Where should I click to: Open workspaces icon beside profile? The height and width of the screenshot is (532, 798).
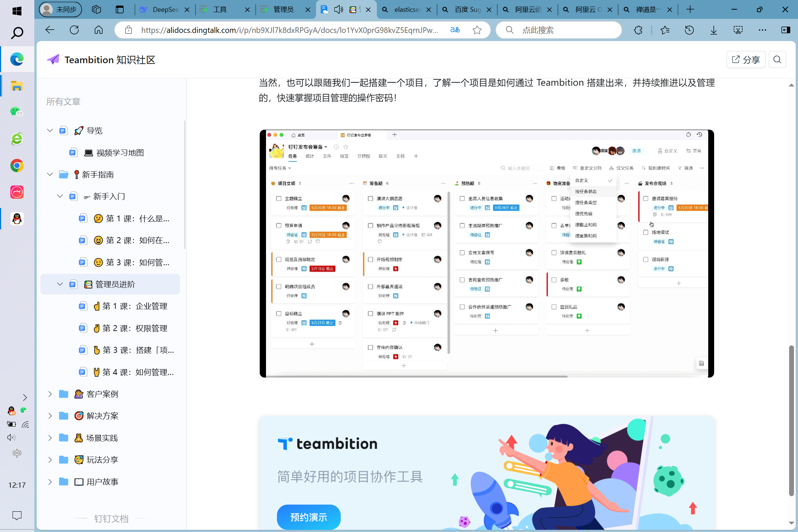click(x=96, y=10)
